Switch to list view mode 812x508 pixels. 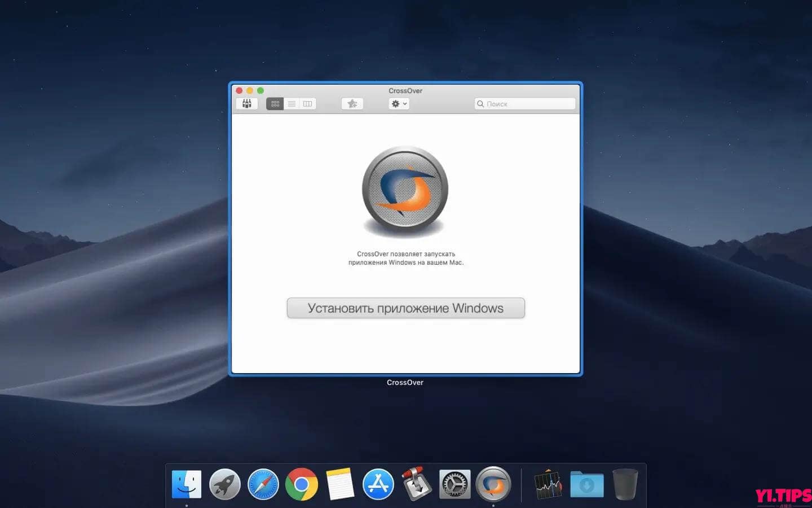(x=292, y=103)
